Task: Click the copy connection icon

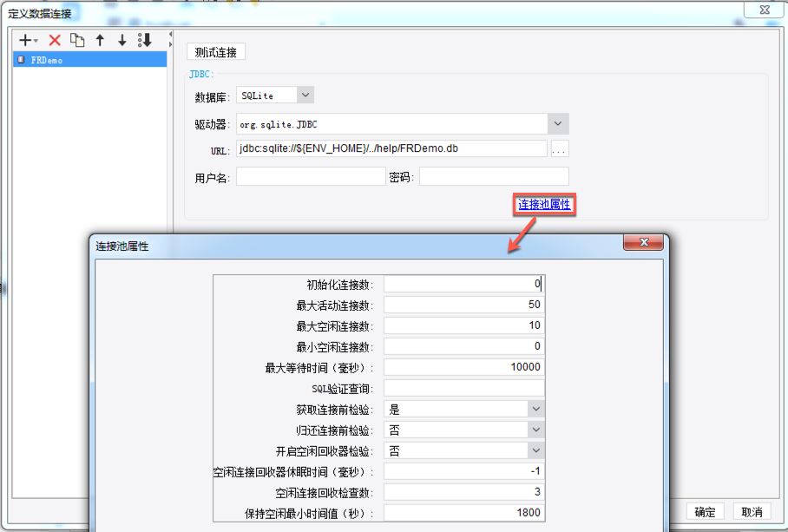Action: [77, 40]
